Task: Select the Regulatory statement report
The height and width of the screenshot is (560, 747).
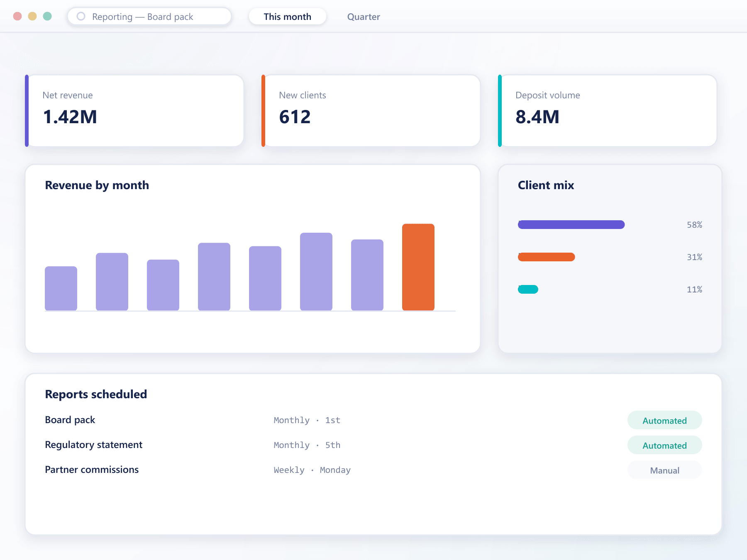Action: (x=373, y=445)
